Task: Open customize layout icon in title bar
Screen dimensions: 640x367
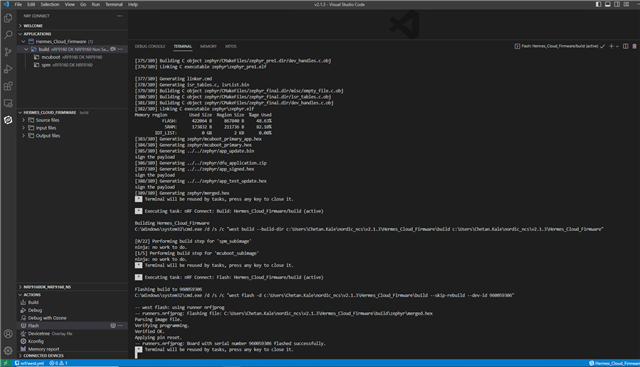Action: tap(626, 4)
